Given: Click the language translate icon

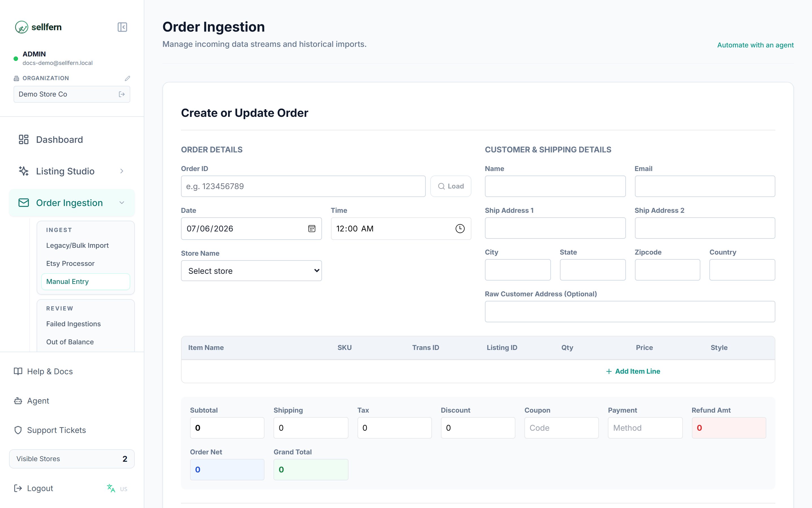Looking at the screenshot, I should coord(111,488).
